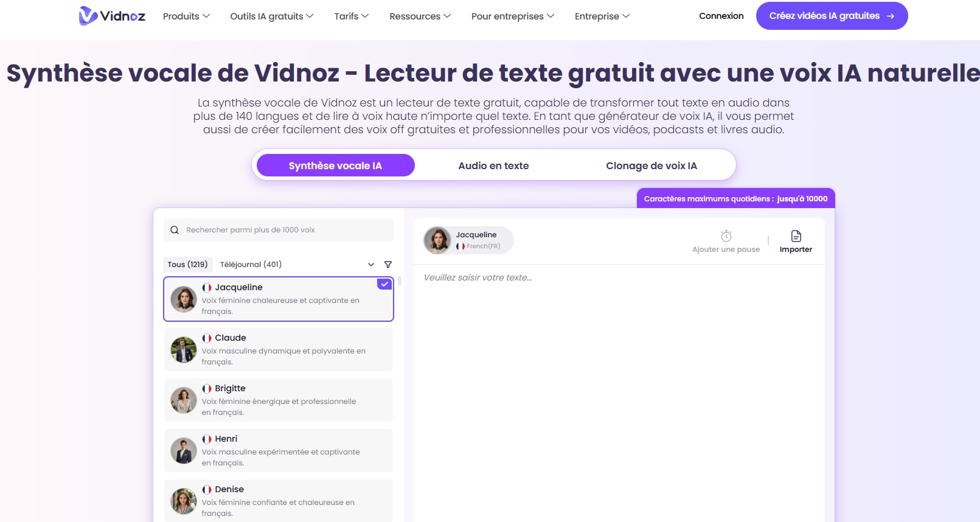
Task: Click the daily character limit badge
Action: (736, 199)
